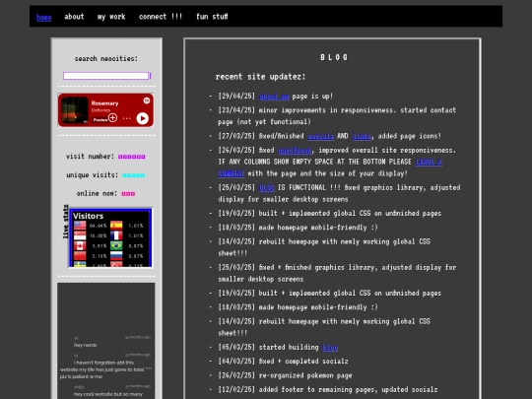Open the about nav item
The image size is (532, 399).
click(74, 17)
